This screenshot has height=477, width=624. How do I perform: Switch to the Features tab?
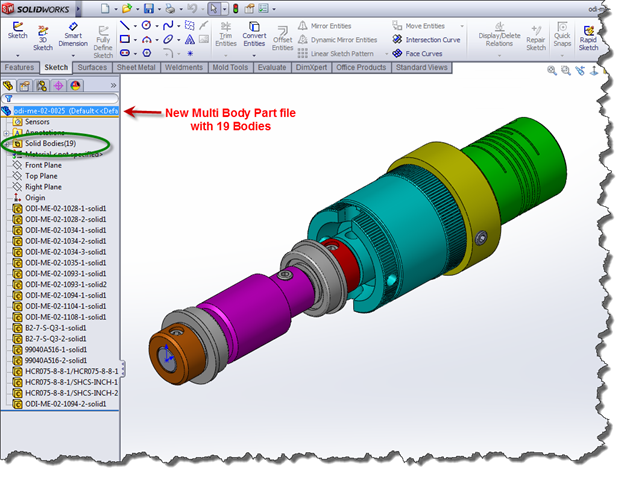(x=19, y=67)
